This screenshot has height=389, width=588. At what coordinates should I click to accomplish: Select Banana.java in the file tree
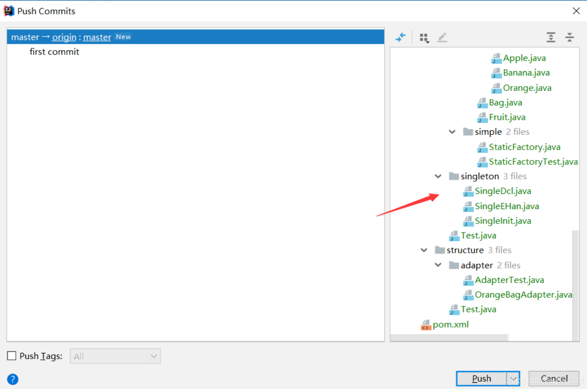(x=526, y=73)
